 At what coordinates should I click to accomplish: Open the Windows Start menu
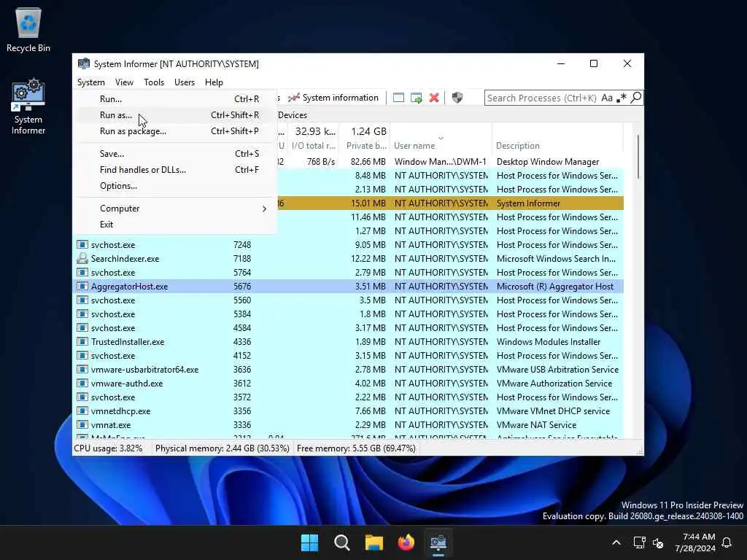pos(309,542)
